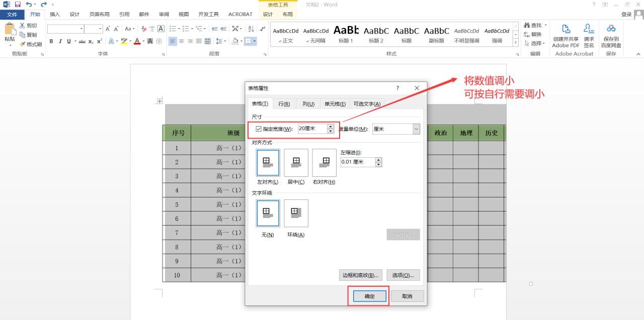The width and height of the screenshot is (644, 320).
Task: Justify text in paragraph group
Action: tap(199, 41)
